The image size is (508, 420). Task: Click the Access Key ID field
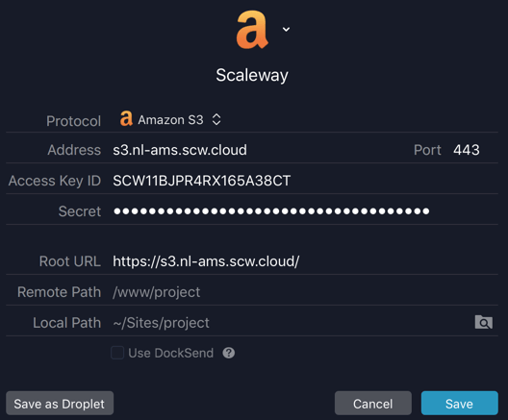(305, 181)
